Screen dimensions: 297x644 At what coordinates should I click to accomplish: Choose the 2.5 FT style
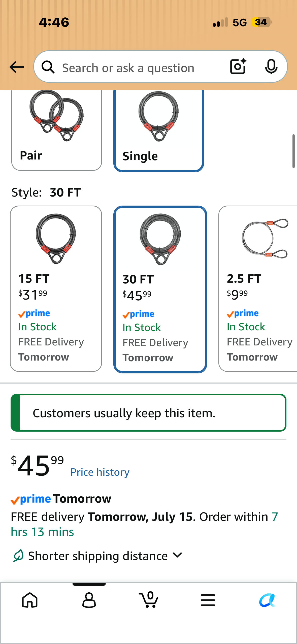point(258,289)
